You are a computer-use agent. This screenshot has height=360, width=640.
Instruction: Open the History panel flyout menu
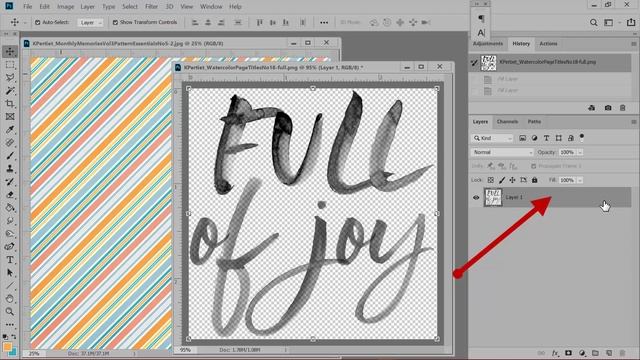tap(633, 44)
